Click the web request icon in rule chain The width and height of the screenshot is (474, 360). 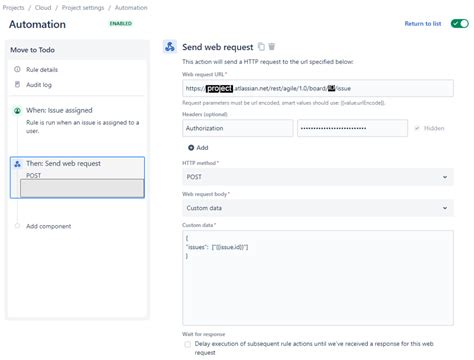(17, 164)
